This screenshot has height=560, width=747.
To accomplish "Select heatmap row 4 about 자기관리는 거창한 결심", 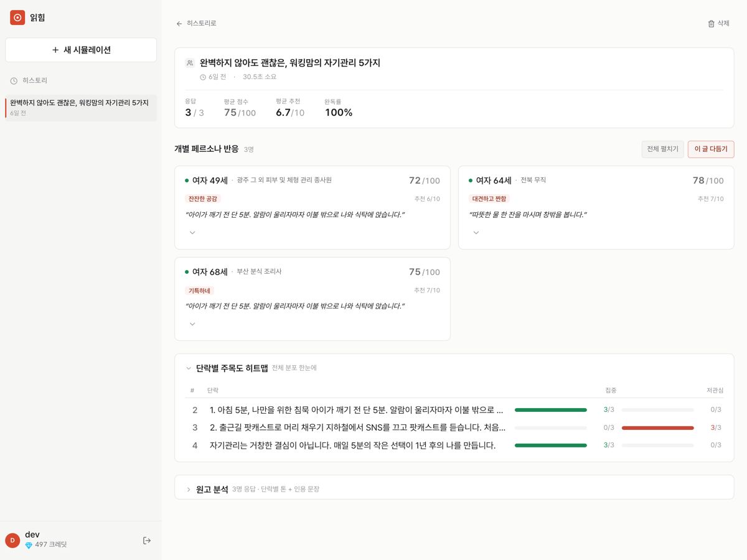I will [454, 446].
